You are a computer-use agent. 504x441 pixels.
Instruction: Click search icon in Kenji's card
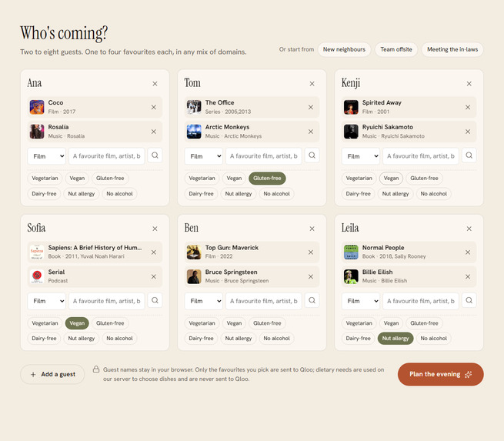469,155
